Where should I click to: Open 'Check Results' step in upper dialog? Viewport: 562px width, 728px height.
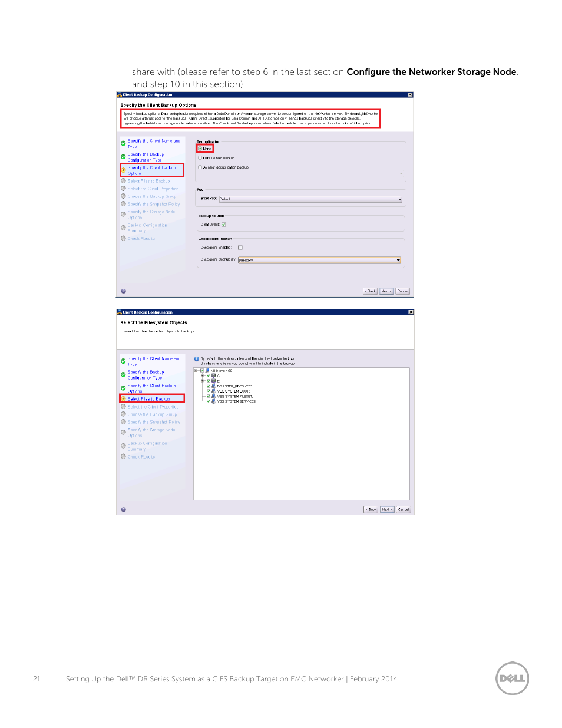point(141,239)
